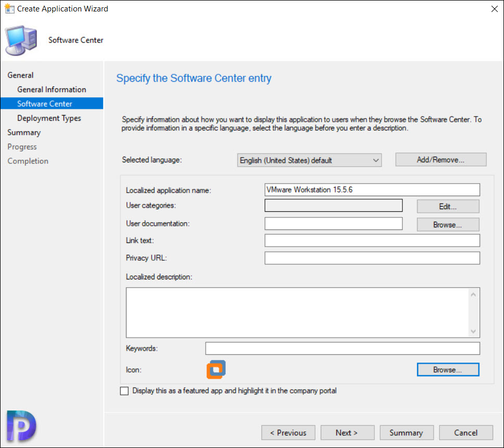
Task: Click the Software Center computer header icon
Action: coord(21,41)
